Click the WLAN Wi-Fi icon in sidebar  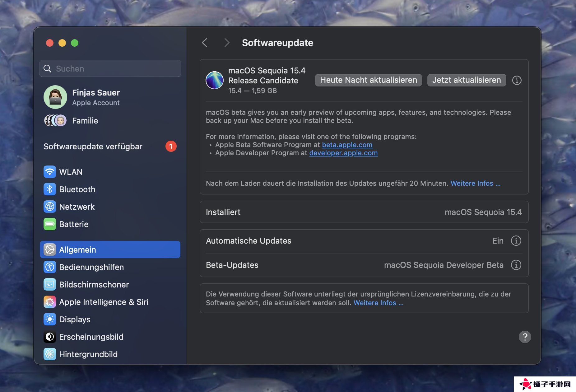point(50,172)
